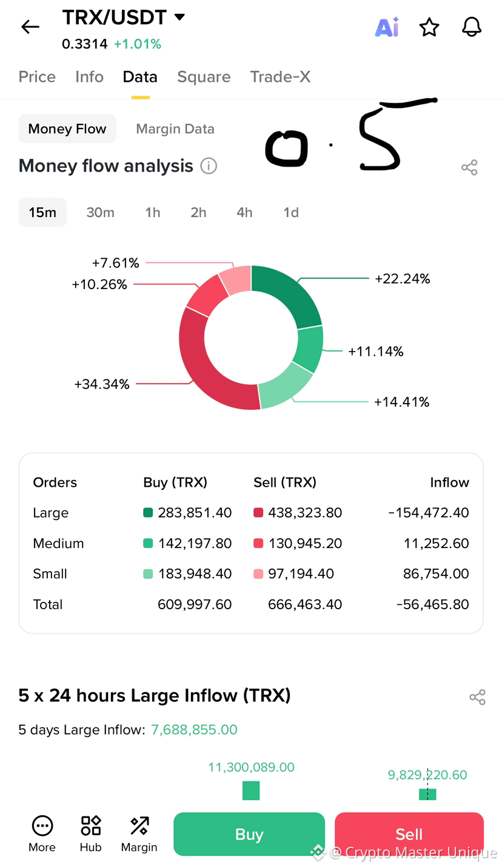The height and width of the screenshot is (868, 502).
Task: Open price alerts bell icon
Action: tap(472, 27)
